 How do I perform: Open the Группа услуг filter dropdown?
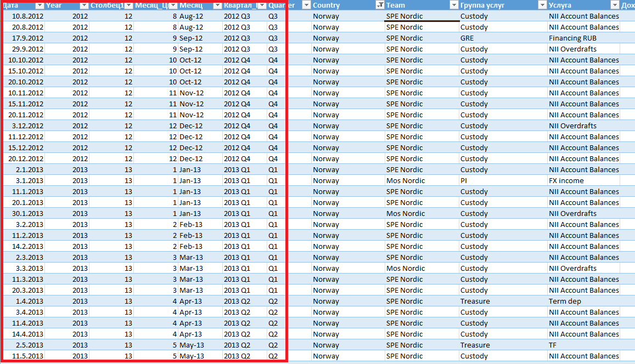[542, 5]
